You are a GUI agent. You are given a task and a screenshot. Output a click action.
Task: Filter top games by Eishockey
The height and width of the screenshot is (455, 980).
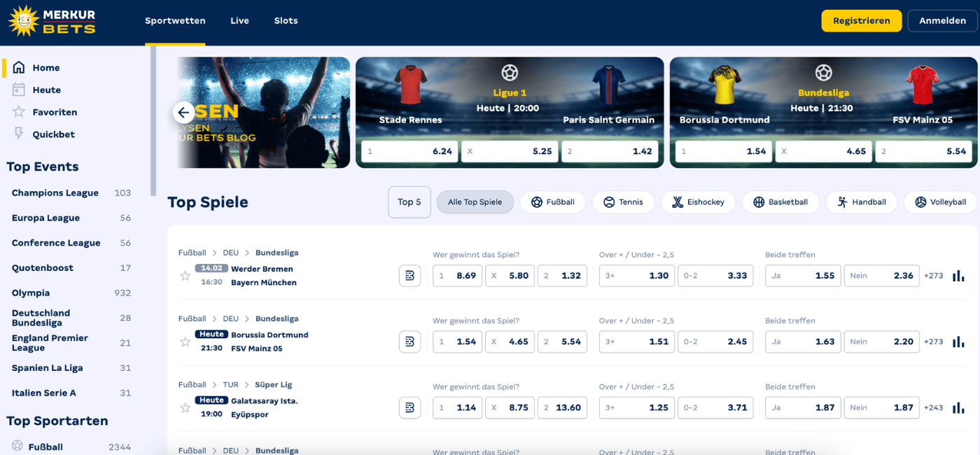coord(697,202)
